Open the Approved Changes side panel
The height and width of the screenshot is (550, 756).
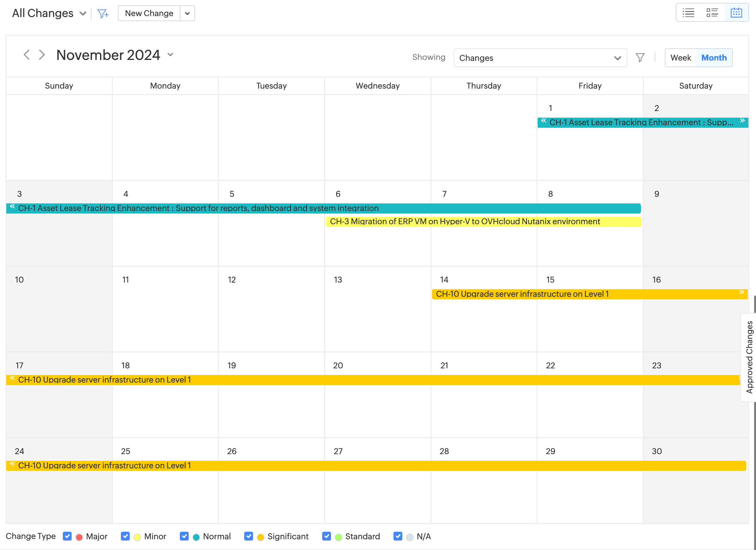[749, 357]
